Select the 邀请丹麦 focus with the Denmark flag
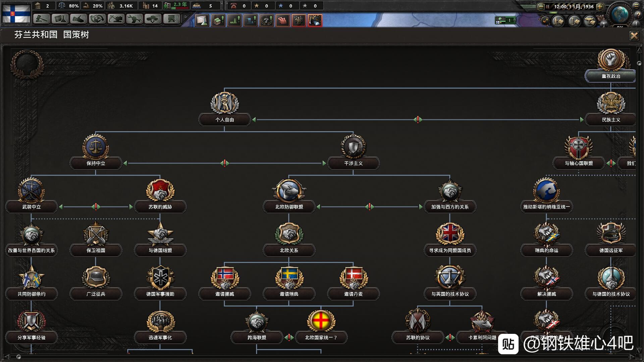 coord(353,294)
